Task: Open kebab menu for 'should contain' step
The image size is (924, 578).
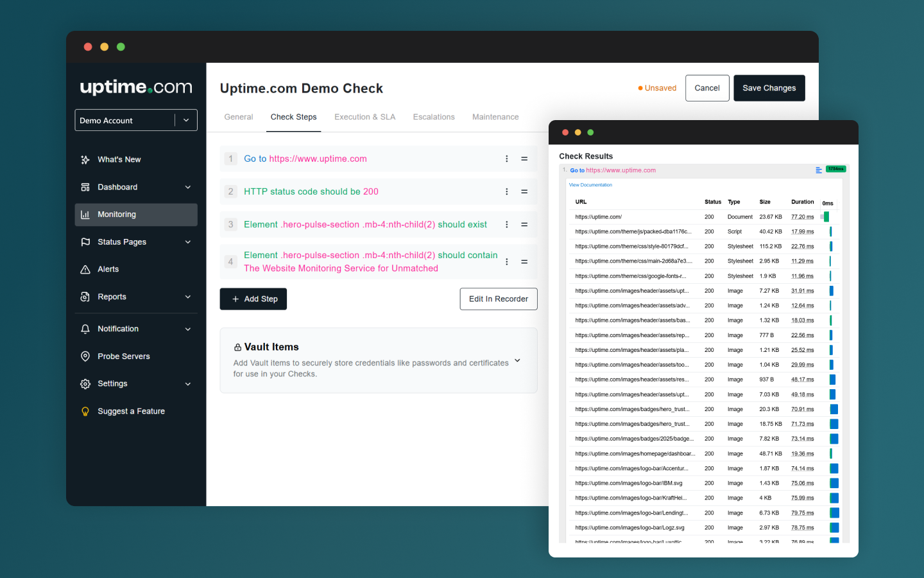Action: coord(507,262)
